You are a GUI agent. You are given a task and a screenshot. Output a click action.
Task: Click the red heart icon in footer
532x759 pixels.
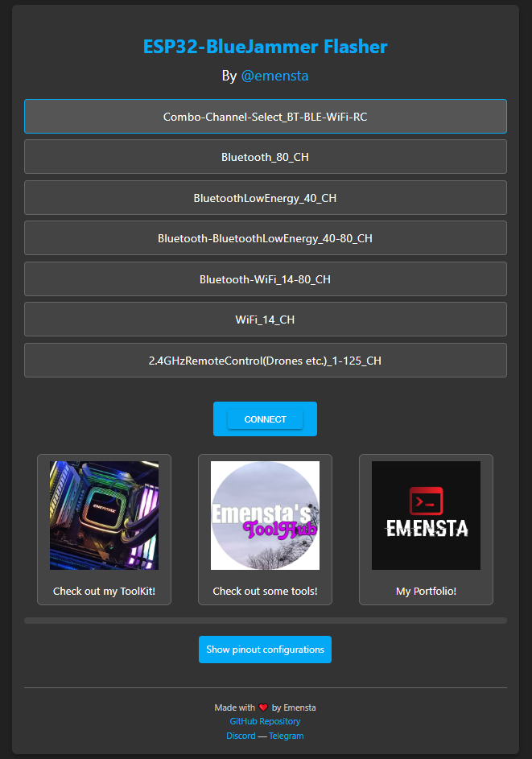click(263, 707)
